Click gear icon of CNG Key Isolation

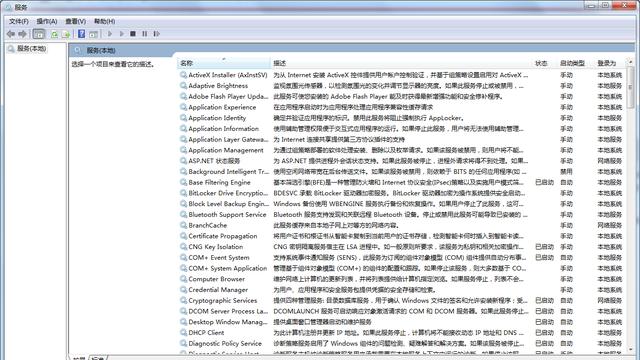(x=184, y=247)
